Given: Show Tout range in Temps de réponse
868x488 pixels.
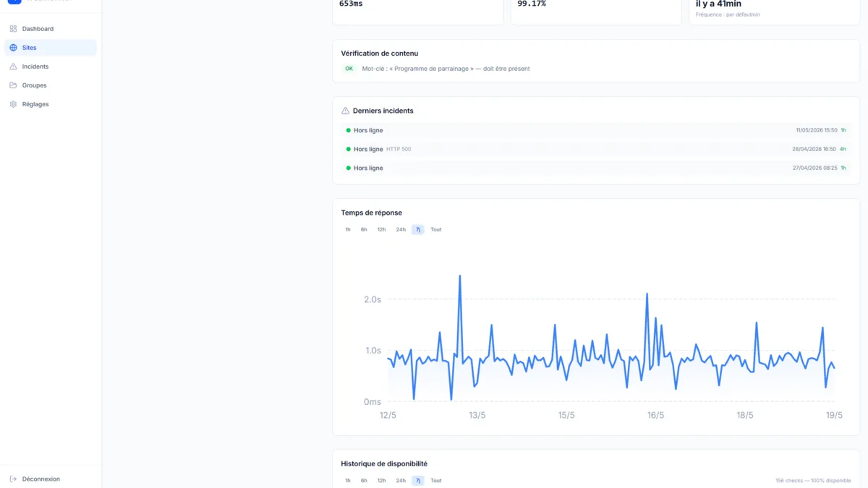Looking at the screenshot, I should [x=436, y=230].
